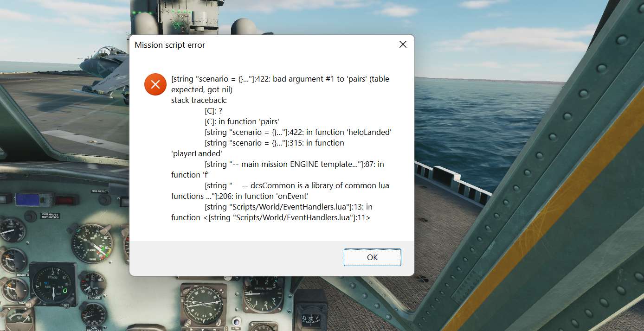Click the red error X icon
The width and height of the screenshot is (644, 331).
pyautogui.click(x=155, y=84)
